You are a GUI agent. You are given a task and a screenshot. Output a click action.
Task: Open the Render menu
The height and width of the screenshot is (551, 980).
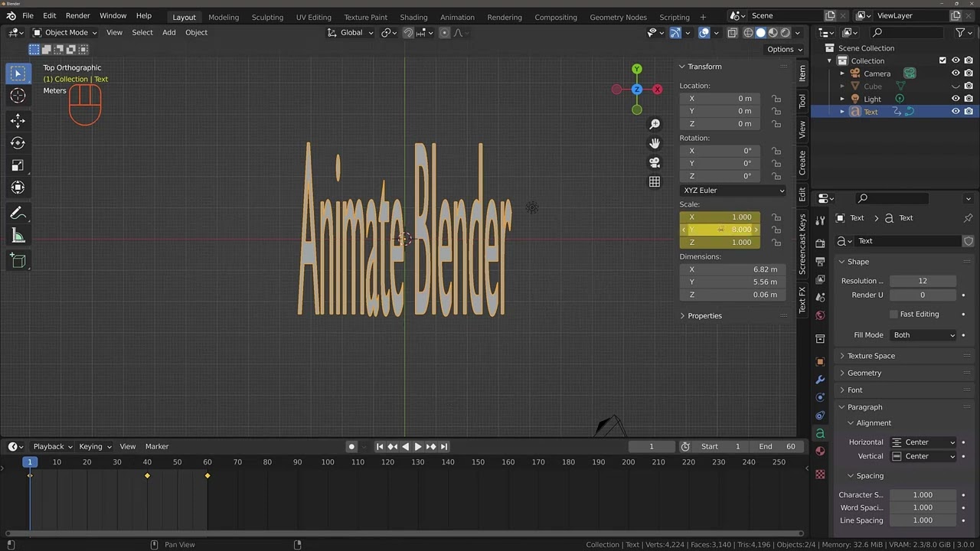(77, 15)
